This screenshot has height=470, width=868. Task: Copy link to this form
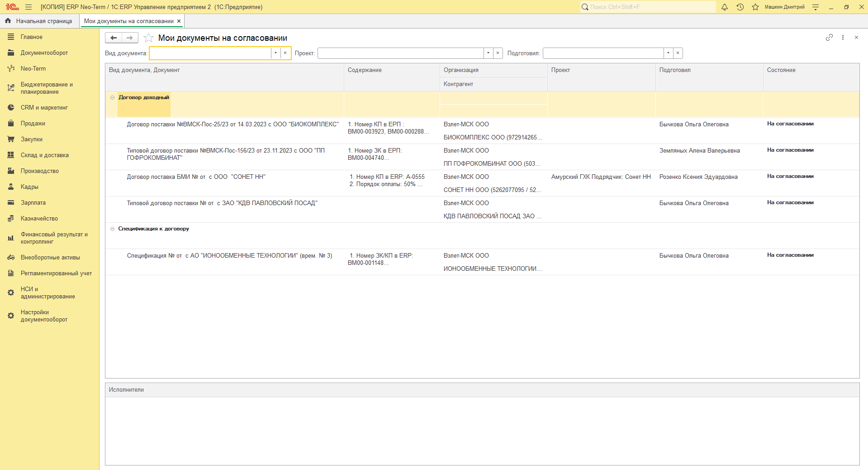(829, 38)
